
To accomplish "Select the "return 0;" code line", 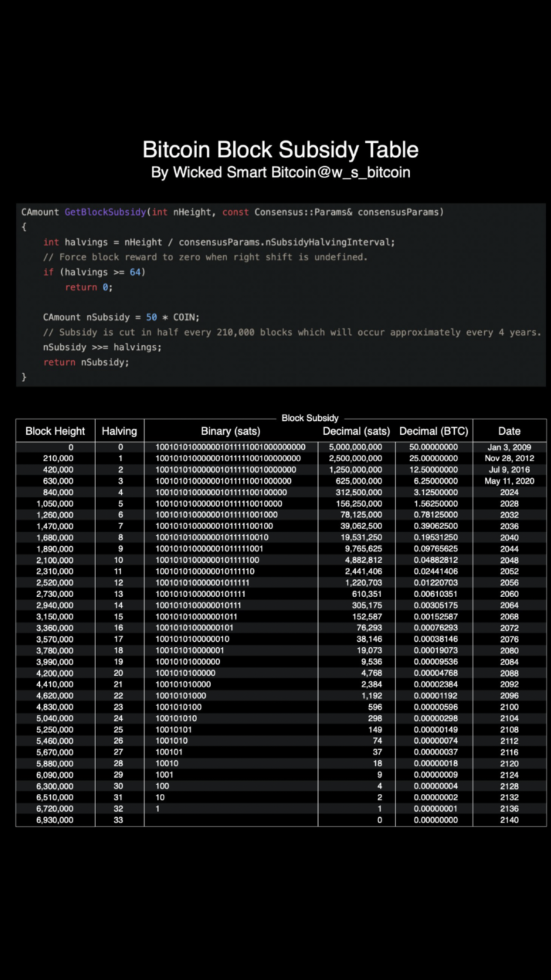I will [x=89, y=287].
